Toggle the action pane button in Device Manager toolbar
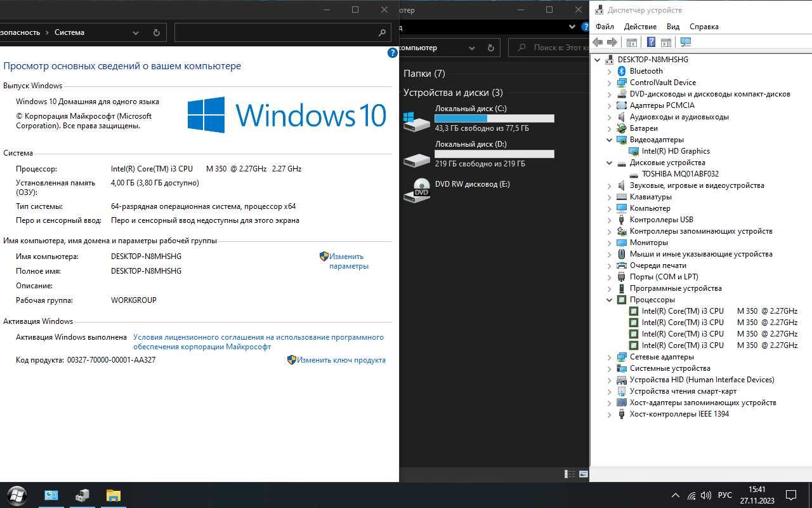Image resolution: width=812 pixels, height=508 pixels. (666, 42)
